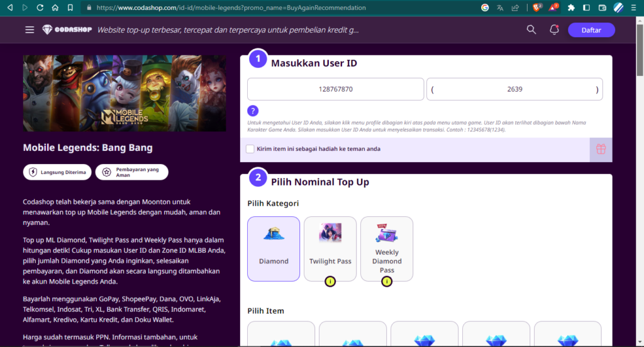Toggle the browser sidebar panel icon

(x=587, y=8)
